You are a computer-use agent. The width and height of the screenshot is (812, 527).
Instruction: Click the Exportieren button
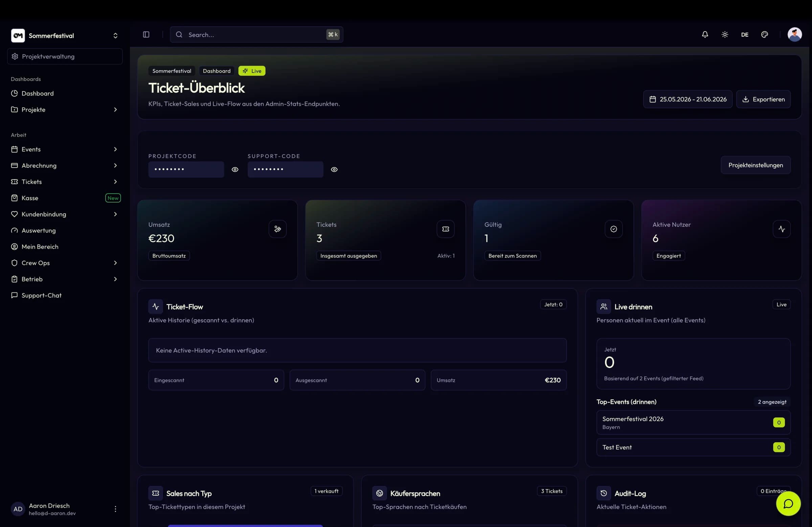763,99
